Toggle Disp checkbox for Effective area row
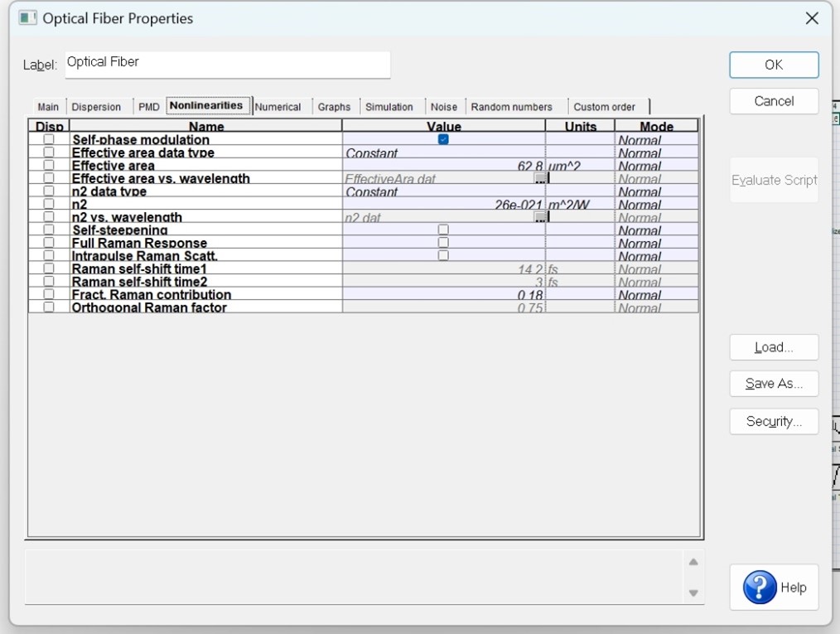 pos(49,165)
